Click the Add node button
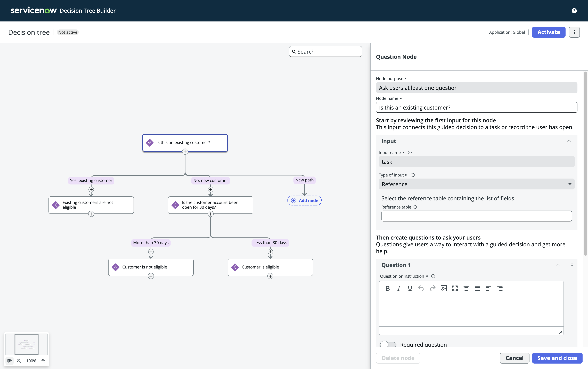 point(304,200)
